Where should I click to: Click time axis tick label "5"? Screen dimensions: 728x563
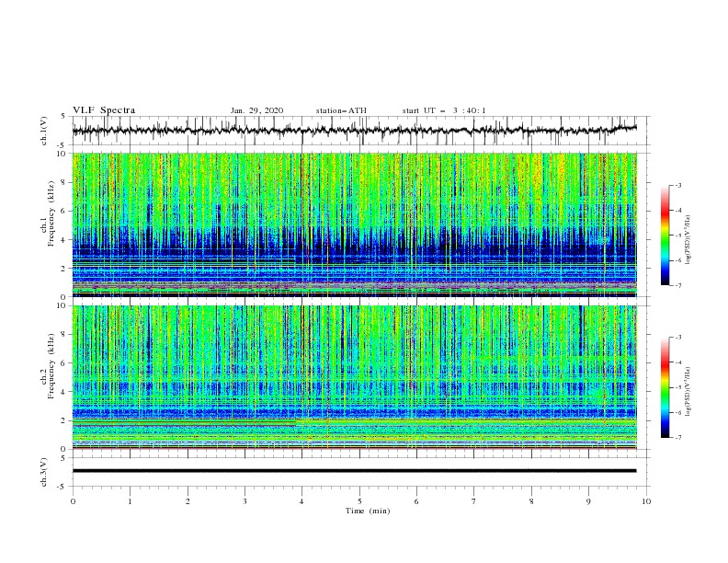[x=359, y=501]
